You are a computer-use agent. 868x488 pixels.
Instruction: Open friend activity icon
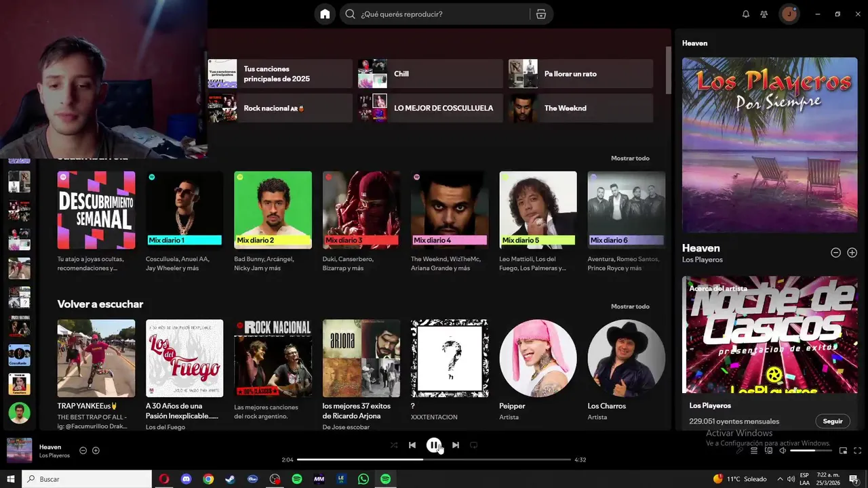coord(764,14)
